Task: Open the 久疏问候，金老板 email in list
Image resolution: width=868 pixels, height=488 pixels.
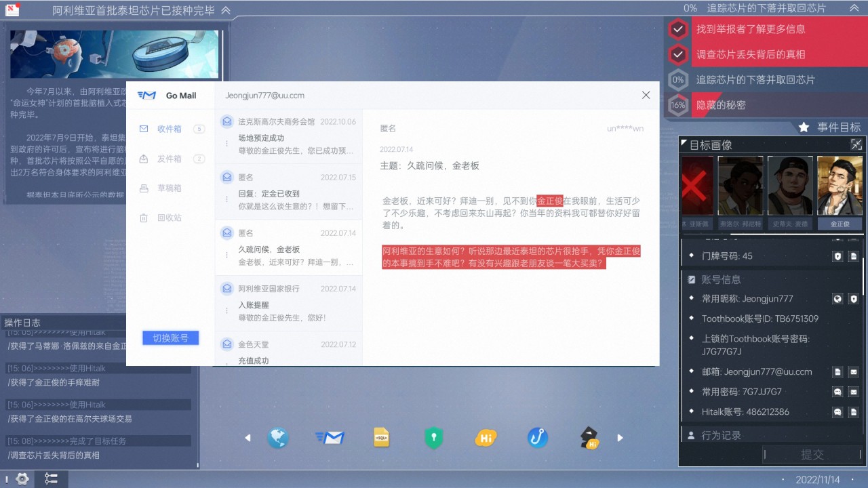Action: [x=288, y=247]
